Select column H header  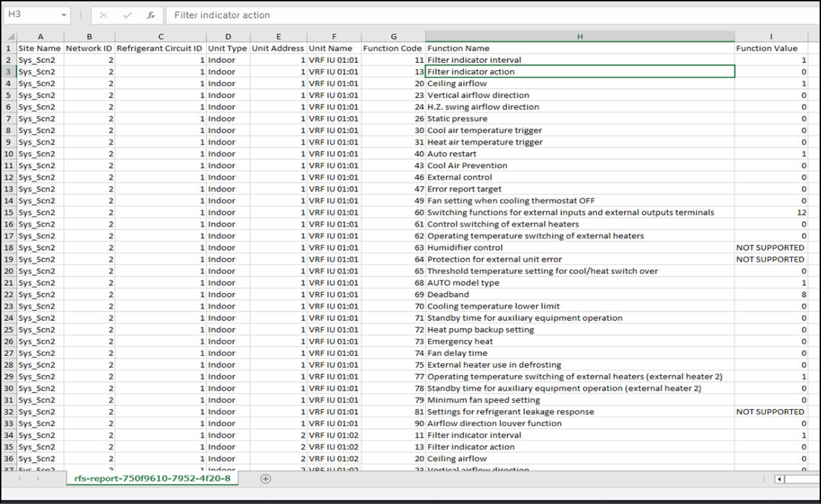[x=579, y=36]
